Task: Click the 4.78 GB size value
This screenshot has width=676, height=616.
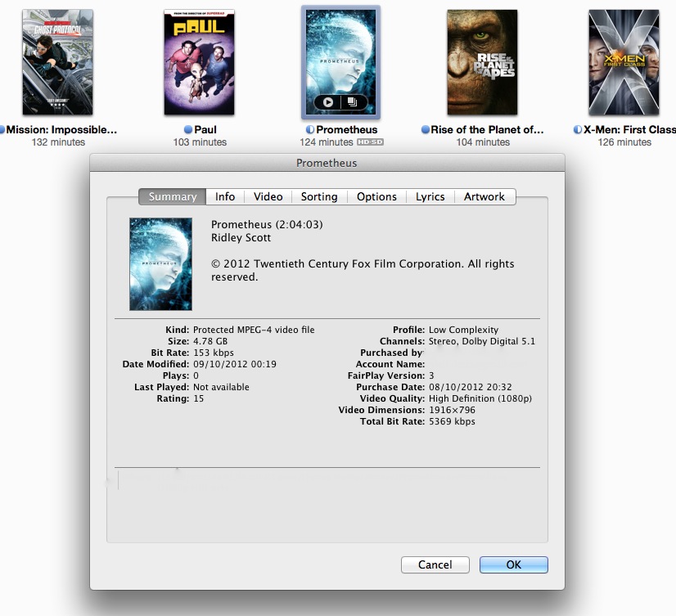Action: (x=210, y=341)
